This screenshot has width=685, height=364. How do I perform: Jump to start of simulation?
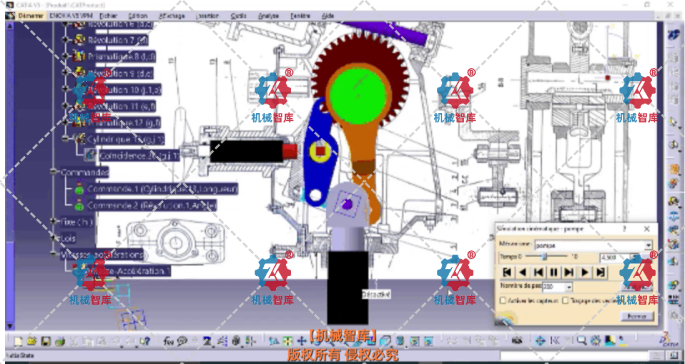click(507, 272)
